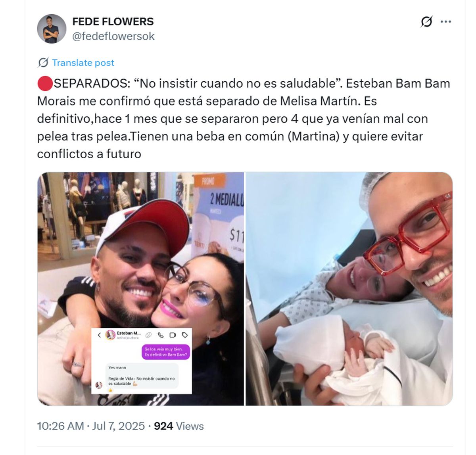Open the three-dot more options menu
The image size is (476, 455).
click(446, 22)
